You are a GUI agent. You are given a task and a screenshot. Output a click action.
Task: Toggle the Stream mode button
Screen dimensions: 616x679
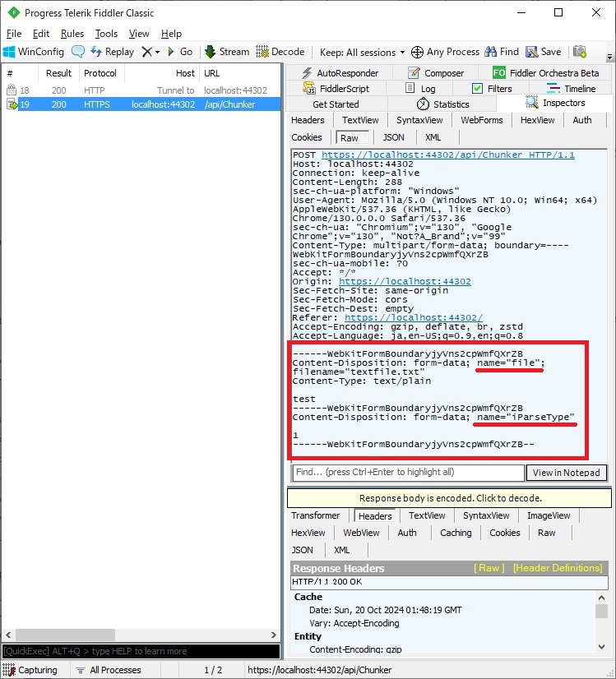pyautogui.click(x=227, y=52)
